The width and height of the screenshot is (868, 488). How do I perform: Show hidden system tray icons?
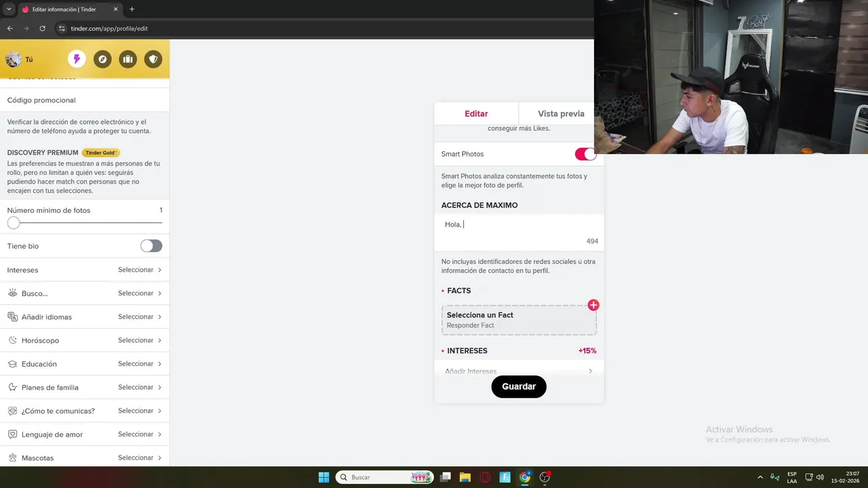760,477
